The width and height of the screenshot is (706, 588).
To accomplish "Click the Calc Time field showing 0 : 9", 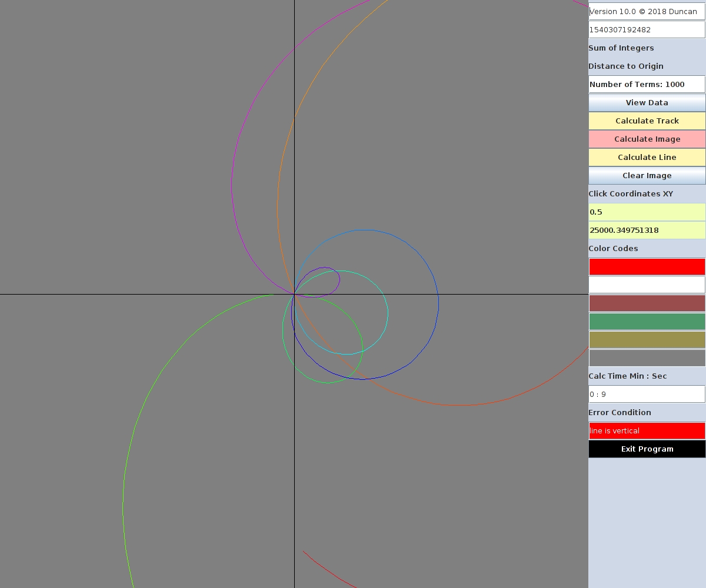I will 647,394.
